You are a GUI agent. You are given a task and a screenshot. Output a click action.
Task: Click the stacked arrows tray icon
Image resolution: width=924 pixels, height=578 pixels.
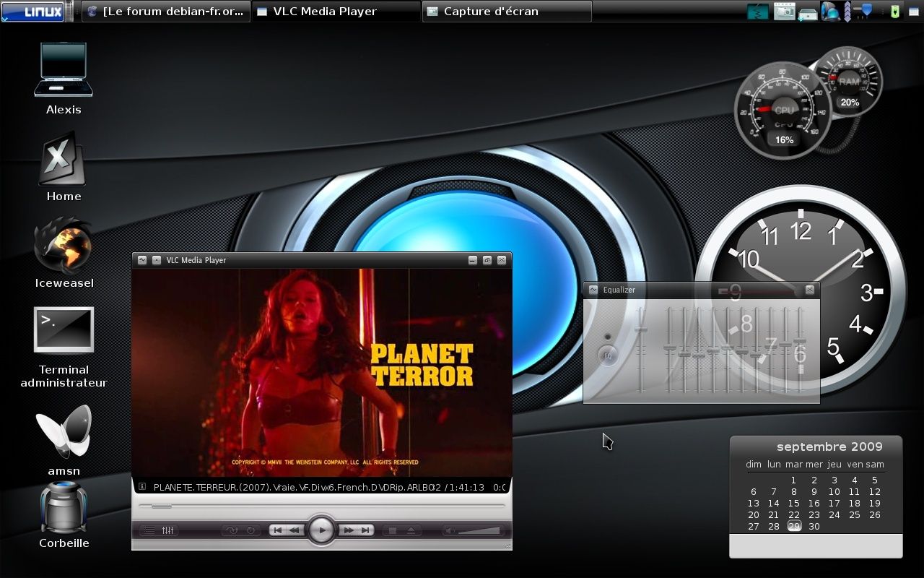[x=847, y=11]
